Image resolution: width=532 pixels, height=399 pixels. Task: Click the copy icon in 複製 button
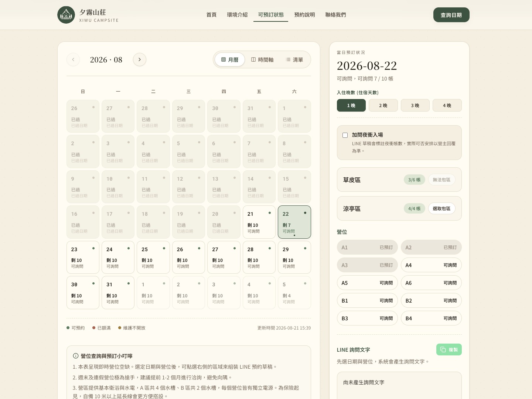click(443, 349)
